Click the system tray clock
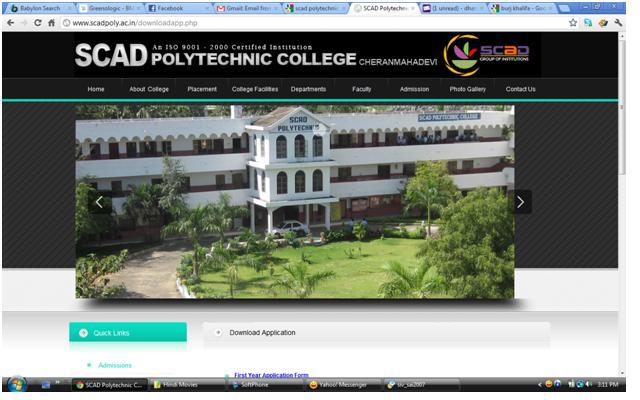Screen dimensions: 640x400 tap(608, 384)
